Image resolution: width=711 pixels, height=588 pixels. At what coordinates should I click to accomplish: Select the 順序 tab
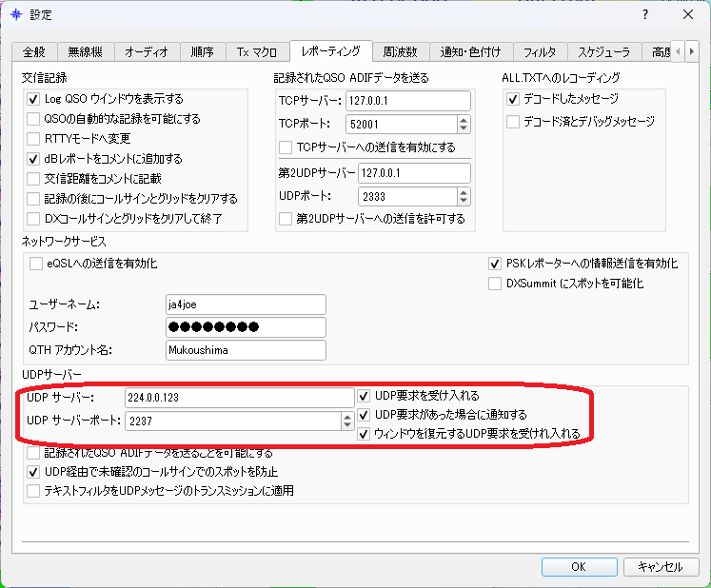click(202, 52)
